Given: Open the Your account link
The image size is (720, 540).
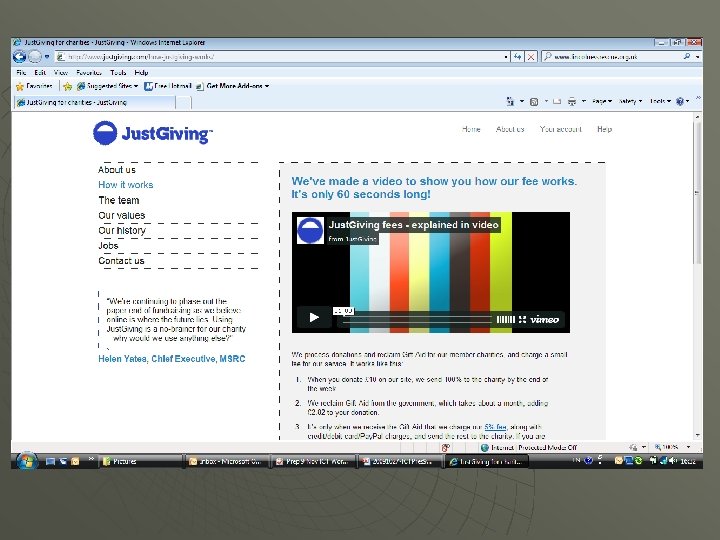Looking at the screenshot, I should point(561,129).
